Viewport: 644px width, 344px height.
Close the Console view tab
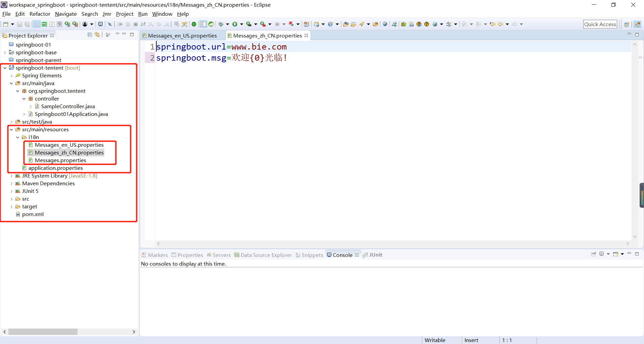pos(357,255)
